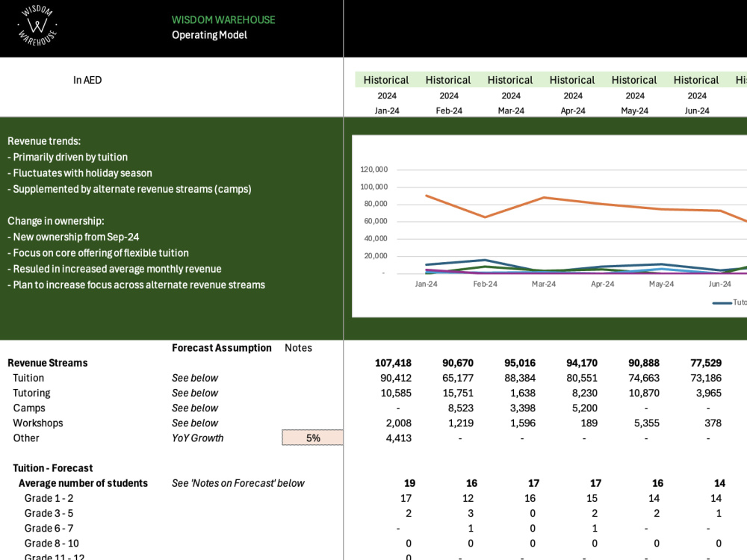
Task: Click the chart's 120,000 axis label
Action: coord(374,169)
